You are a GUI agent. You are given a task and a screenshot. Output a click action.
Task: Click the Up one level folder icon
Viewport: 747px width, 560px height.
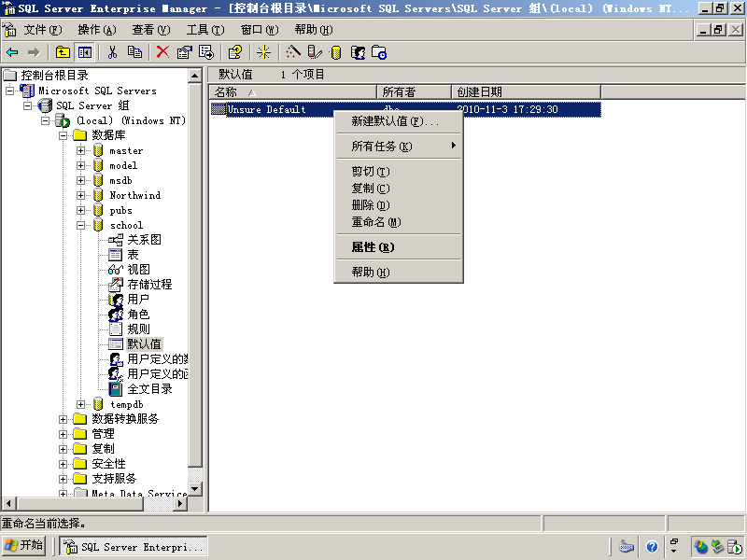(63, 52)
